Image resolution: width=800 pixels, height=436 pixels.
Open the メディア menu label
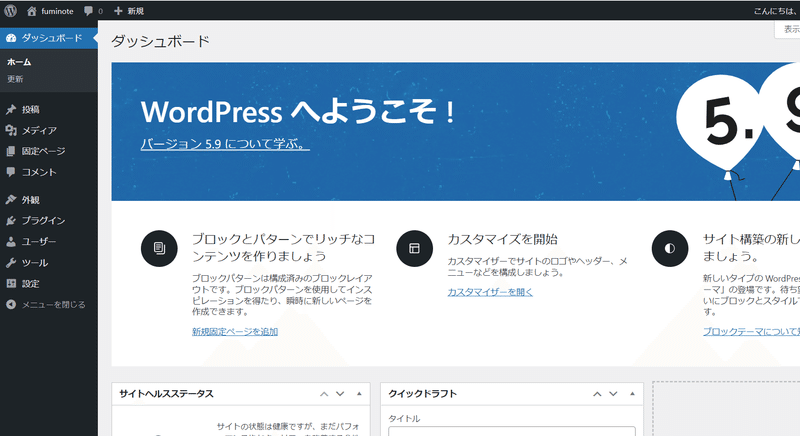[x=39, y=131]
